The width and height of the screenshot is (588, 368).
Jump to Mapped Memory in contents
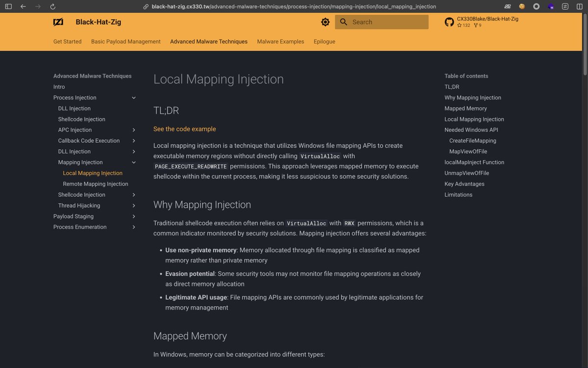click(x=465, y=108)
